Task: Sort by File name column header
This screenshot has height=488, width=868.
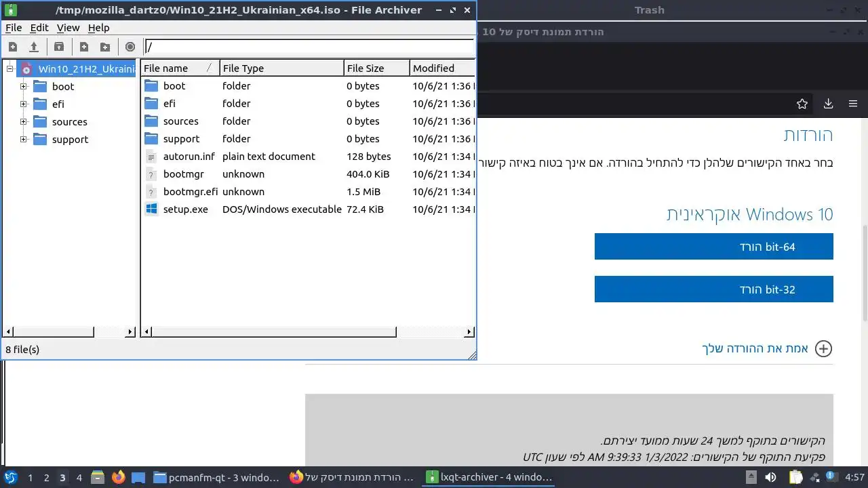Action: 180,68
